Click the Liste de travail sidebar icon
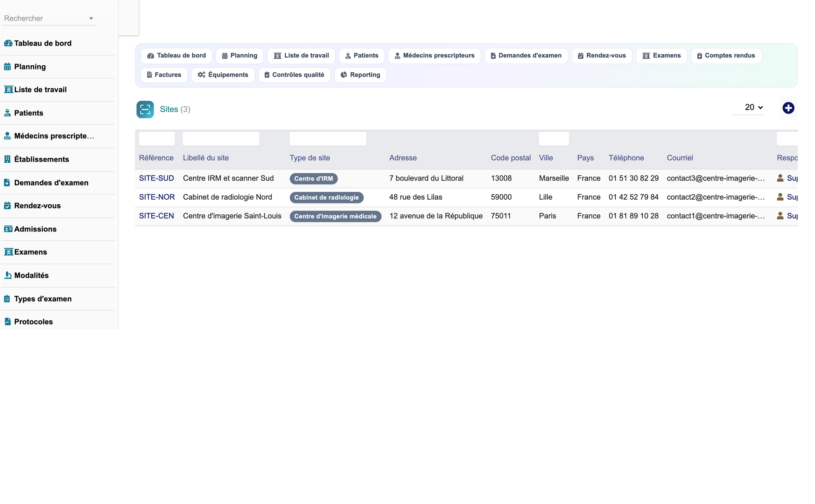815x504 pixels. [x=8, y=90]
